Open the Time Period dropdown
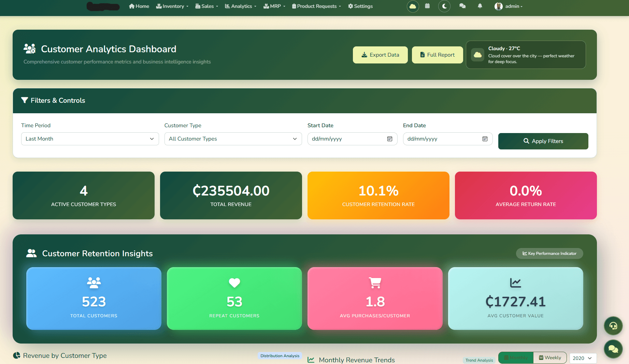The height and width of the screenshot is (364, 629). 90,139
